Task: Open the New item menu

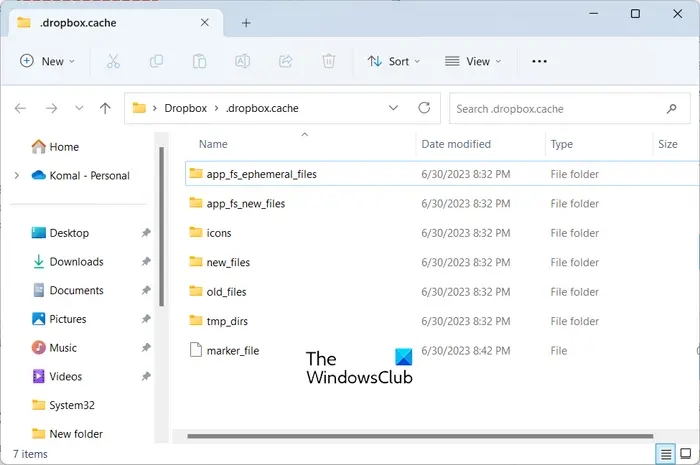Action: click(47, 61)
